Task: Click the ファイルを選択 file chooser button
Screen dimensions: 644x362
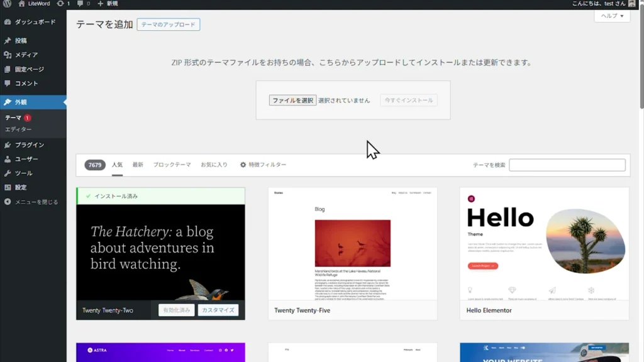Action: tap(292, 101)
